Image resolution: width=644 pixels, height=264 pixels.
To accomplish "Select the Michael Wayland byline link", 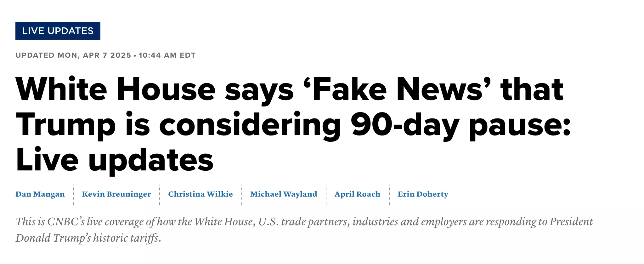I will point(284,194).
